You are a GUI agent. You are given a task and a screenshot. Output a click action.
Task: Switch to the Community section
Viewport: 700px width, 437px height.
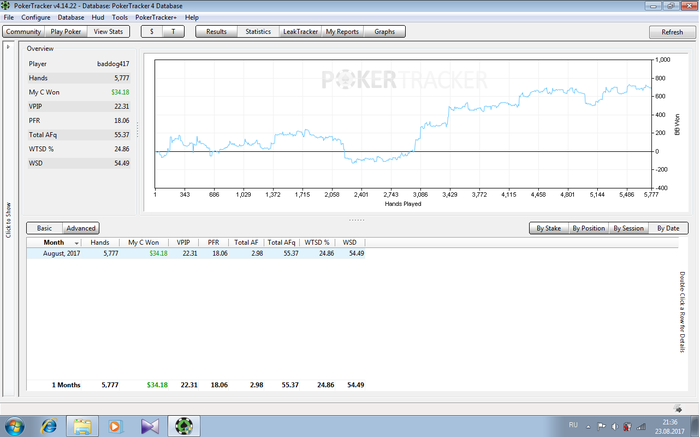23,32
